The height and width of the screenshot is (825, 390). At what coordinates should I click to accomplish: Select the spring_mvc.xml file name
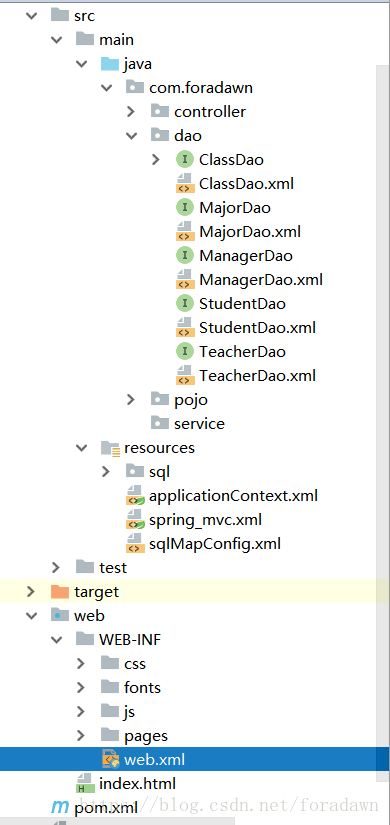click(x=205, y=520)
